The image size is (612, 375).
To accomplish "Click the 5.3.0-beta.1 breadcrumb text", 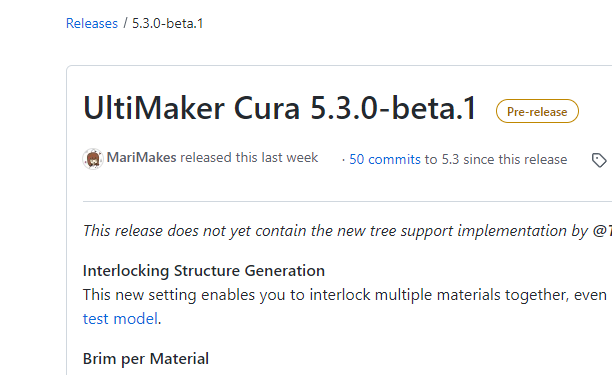I will coord(167,23).
